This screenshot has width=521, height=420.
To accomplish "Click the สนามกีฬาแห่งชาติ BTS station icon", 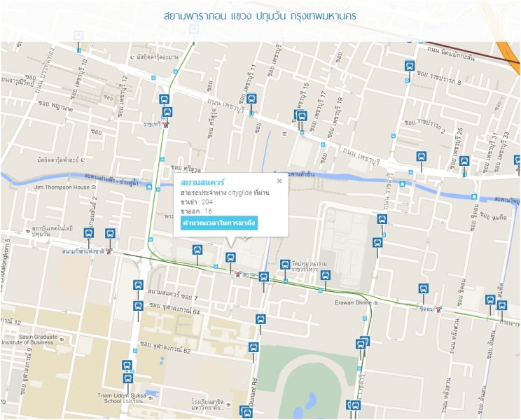I will [108, 251].
